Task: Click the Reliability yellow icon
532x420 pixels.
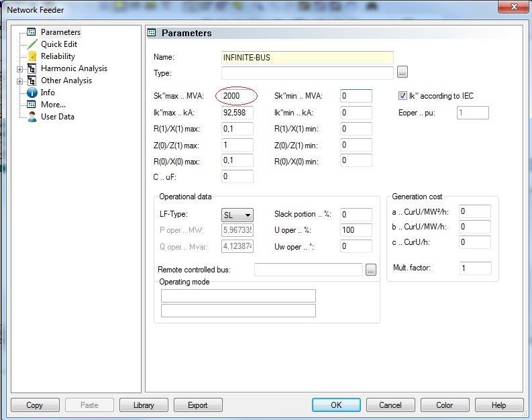Action: tap(32, 56)
